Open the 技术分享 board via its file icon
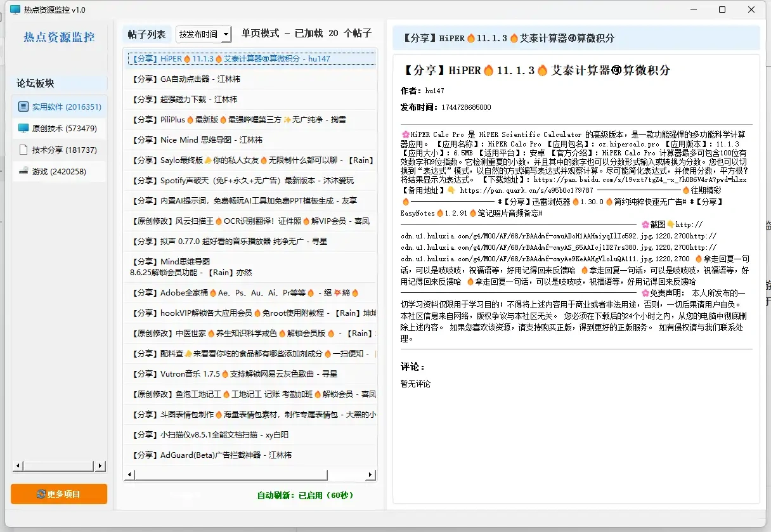 pyautogui.click(x=23, y=150)
